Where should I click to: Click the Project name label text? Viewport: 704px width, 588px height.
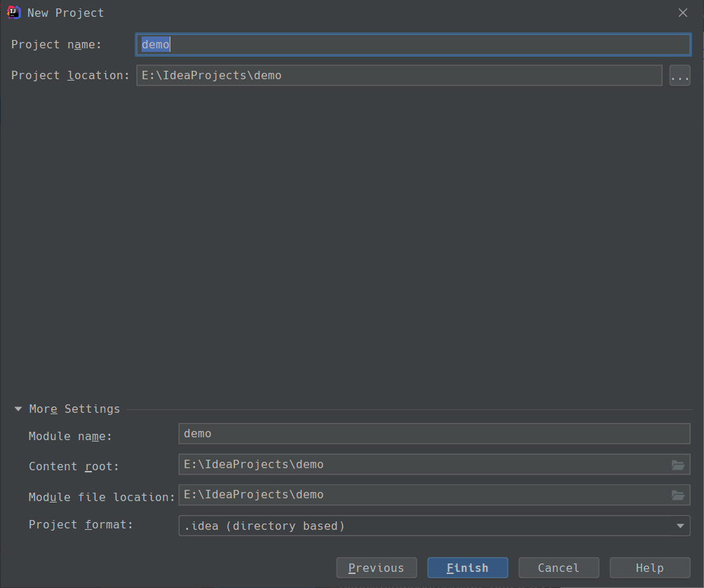(x=56, y=45)
